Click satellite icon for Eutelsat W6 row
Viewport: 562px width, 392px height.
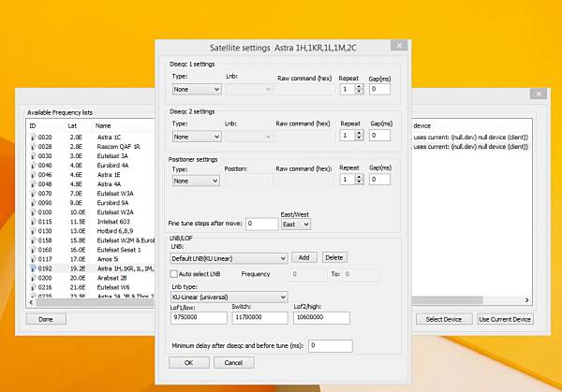point(33,287)
